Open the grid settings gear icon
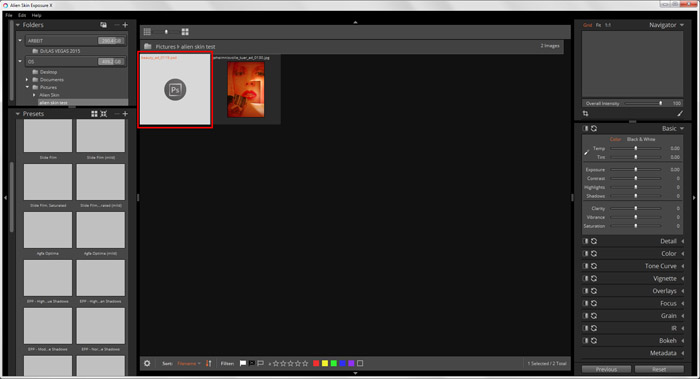The image size is (700, 379). [x=147, y=363]
